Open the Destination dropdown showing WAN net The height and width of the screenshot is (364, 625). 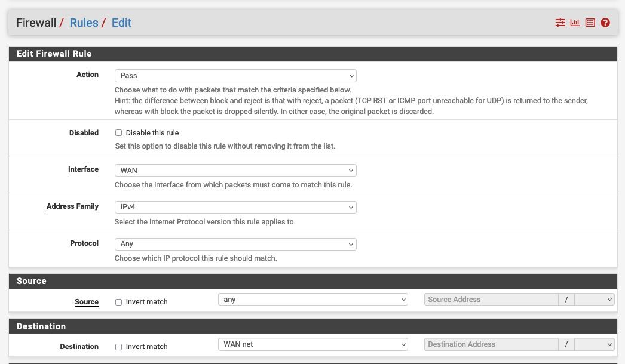312,344
